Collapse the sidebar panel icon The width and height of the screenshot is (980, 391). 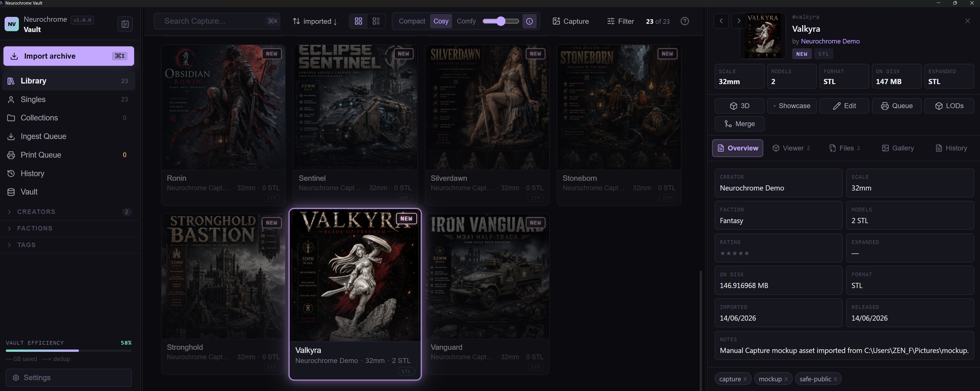pos(125,24)
